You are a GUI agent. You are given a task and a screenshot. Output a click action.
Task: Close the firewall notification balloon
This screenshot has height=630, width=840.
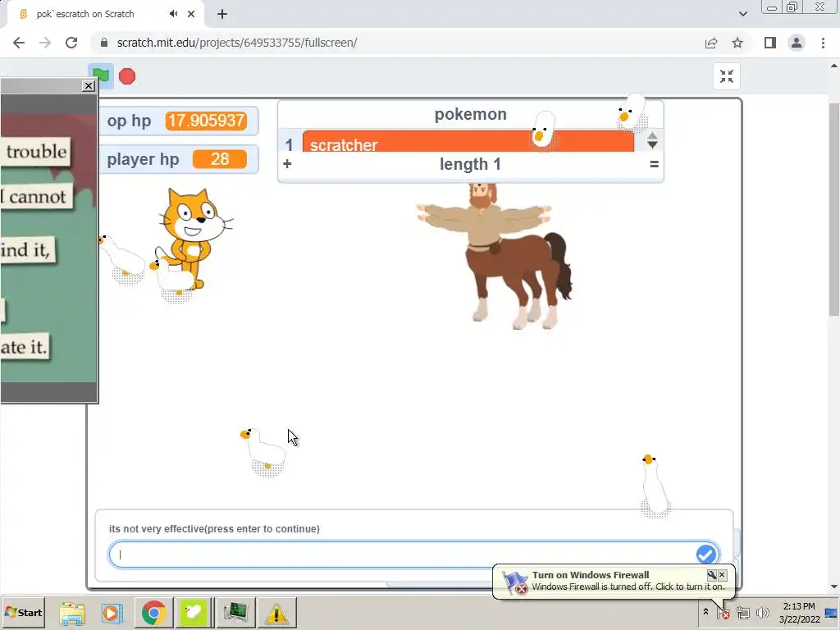(722, 574)
